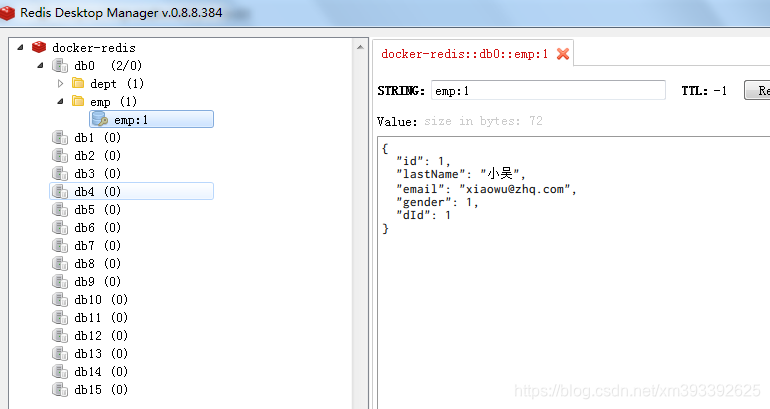Select the db8 (0) label
This screenshot has height=409, width=770.
pyautogui.click(x=97, y=264)
